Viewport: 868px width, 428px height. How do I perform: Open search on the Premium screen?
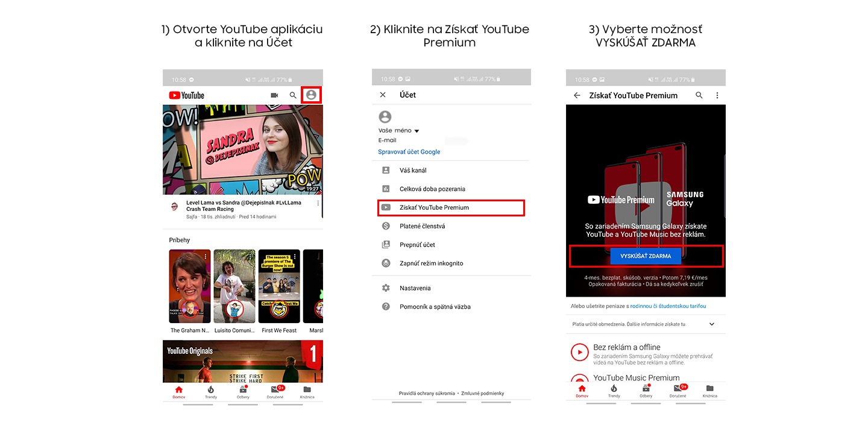699,95
